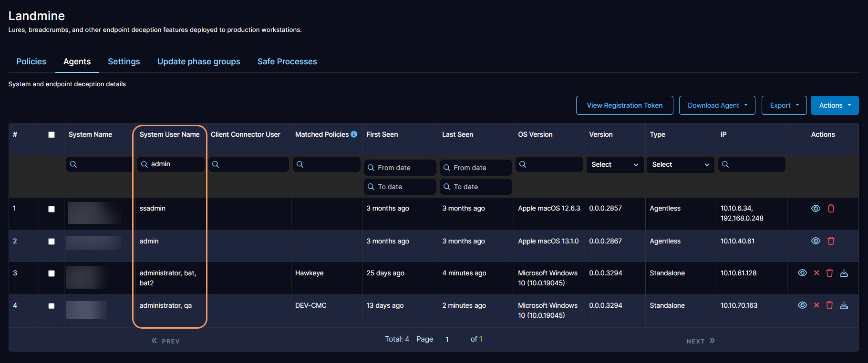Click the Matched Policies info icon
868x363 pixels.
(354, 134)
